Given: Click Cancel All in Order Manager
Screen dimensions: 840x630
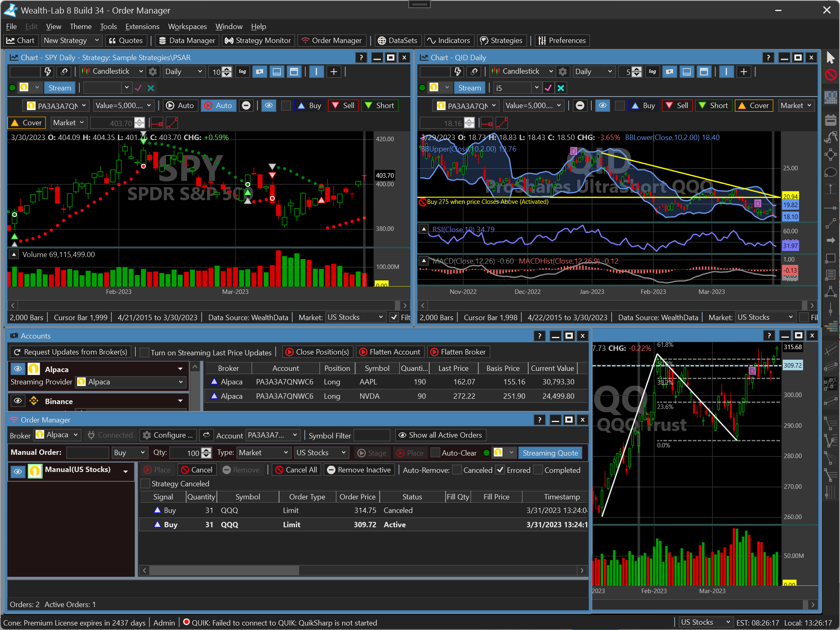Looking at the screenshot, I should (x=296, y=470).
